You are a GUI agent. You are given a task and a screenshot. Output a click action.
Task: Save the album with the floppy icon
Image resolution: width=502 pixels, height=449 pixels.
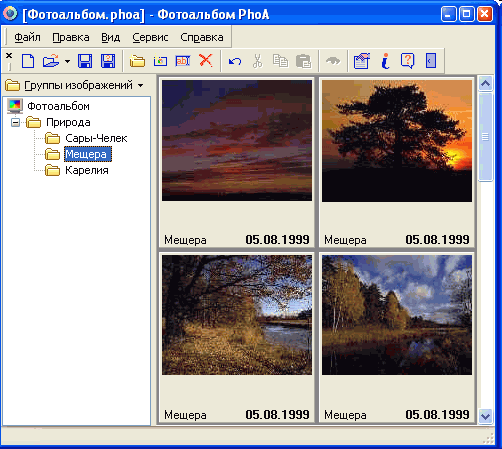click(85, 61)
